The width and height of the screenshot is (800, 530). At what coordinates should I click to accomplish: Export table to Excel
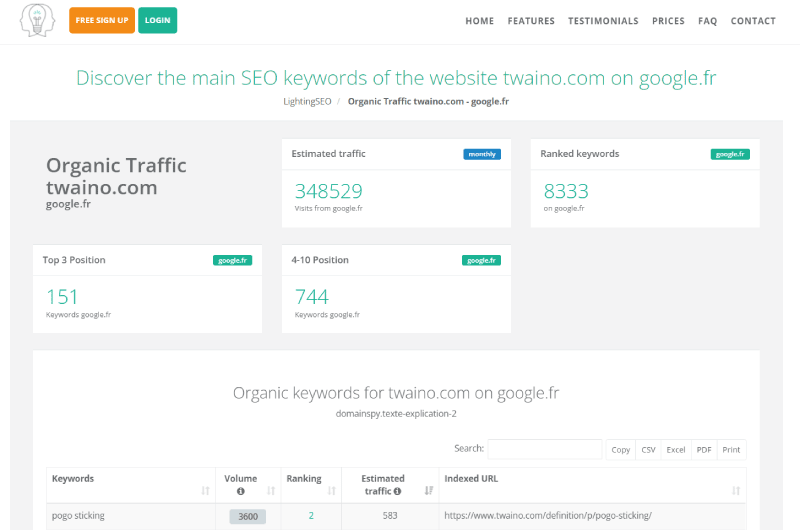point(676,450)
